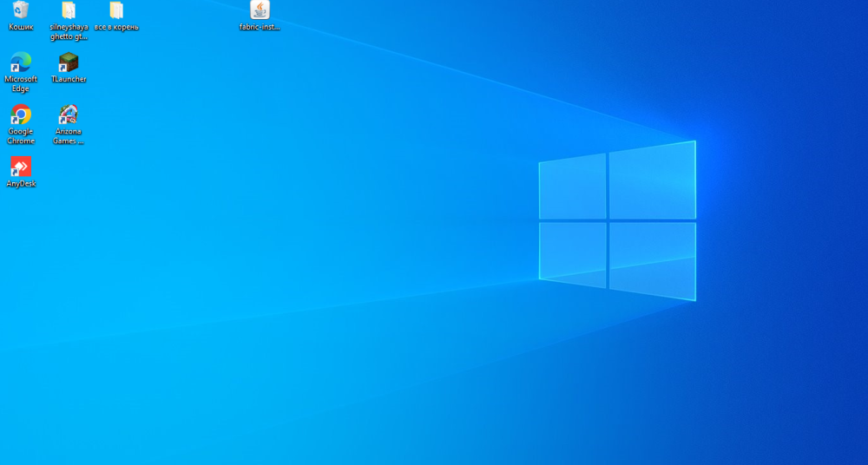Select the AnyDesk shortcut icon
Screen dimensions: 868x465
pos(21,167)
